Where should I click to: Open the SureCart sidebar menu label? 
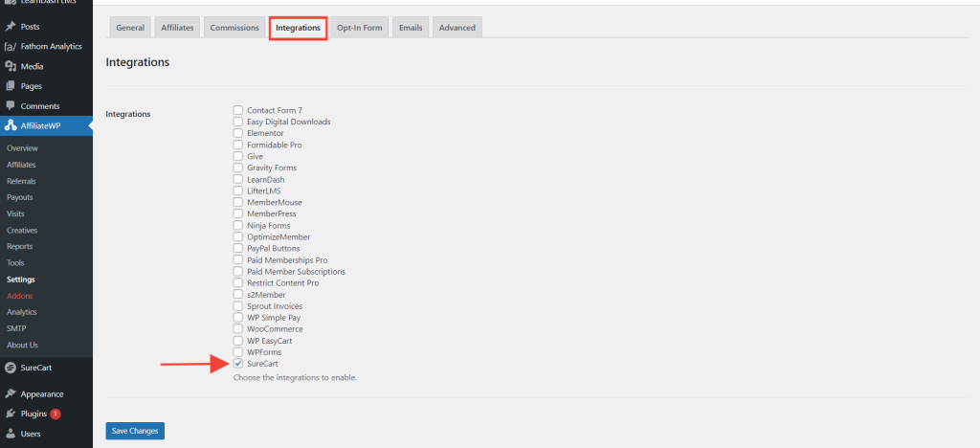(36, 368)
